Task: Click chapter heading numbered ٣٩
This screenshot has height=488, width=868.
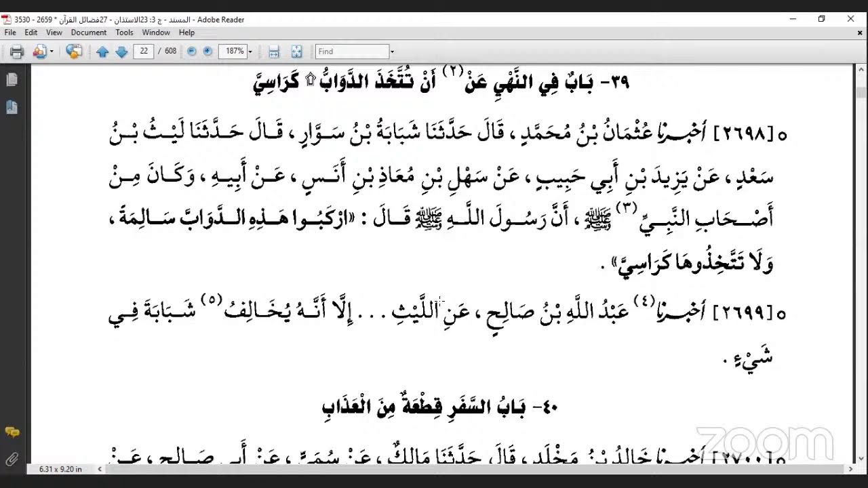Action: [x=441, y=82]
